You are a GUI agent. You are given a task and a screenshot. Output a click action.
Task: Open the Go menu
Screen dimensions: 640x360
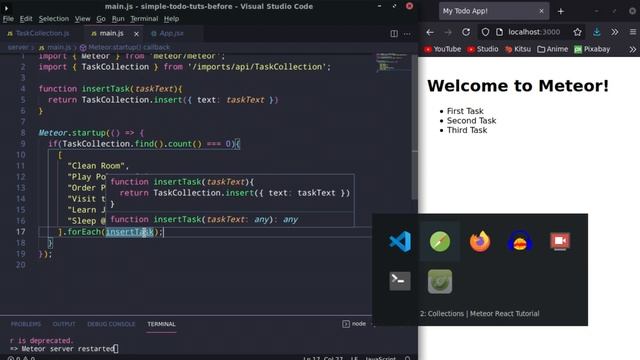click(x=101, y=19)
